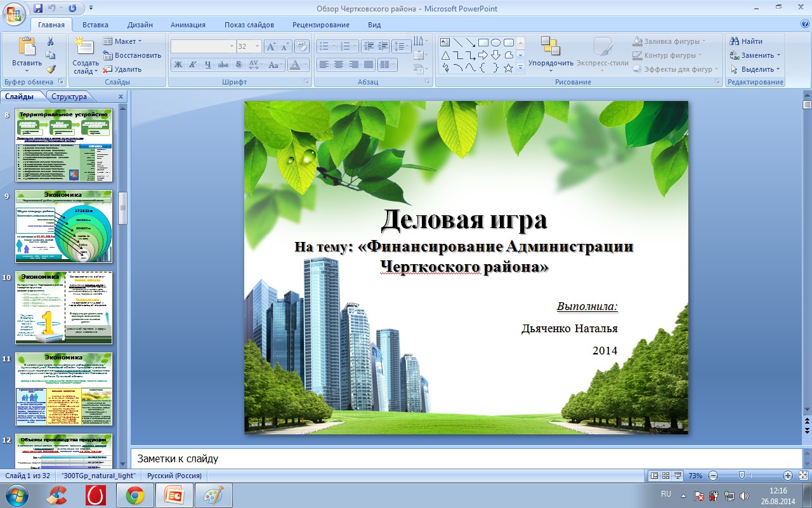The height and width of the screenshot is (508, 812).
Task: Select the star shape in shapes gallery
Action: [508, 68]
